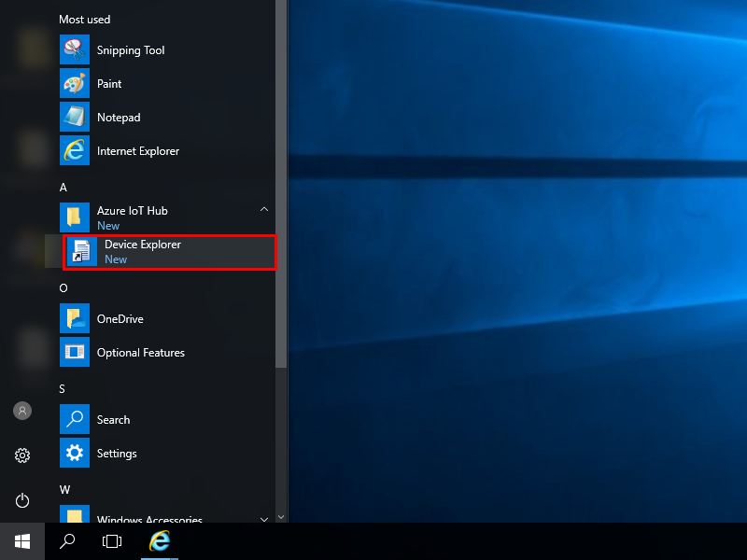The width and height of the screenshot is (747, 560).
Task: Click the taskbar search magnifier
Action: [67, 541]
